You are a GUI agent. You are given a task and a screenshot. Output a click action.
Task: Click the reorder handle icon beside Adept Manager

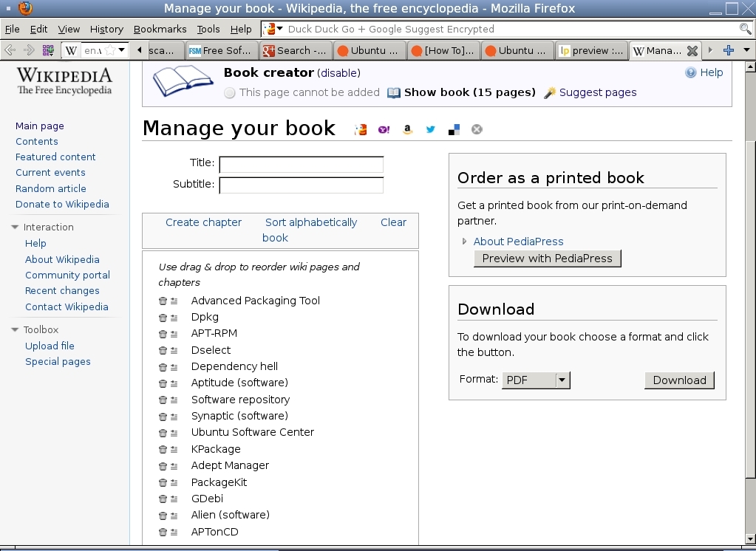pos(174,466)
